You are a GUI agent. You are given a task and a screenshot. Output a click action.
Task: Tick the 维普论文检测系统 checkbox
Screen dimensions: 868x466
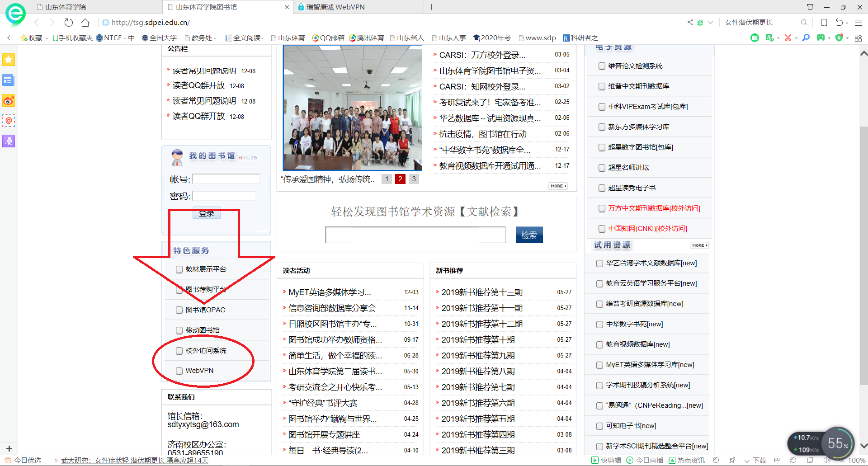[x=602, y=66]
